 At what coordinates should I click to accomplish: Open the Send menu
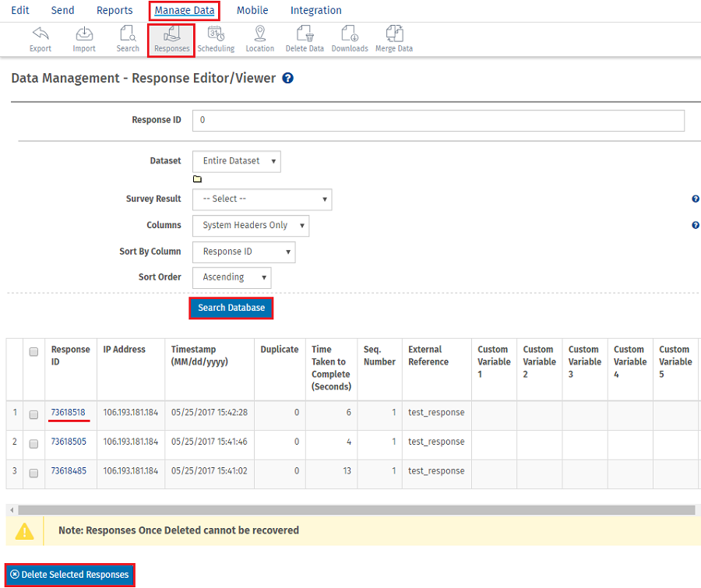click(62, 10)
